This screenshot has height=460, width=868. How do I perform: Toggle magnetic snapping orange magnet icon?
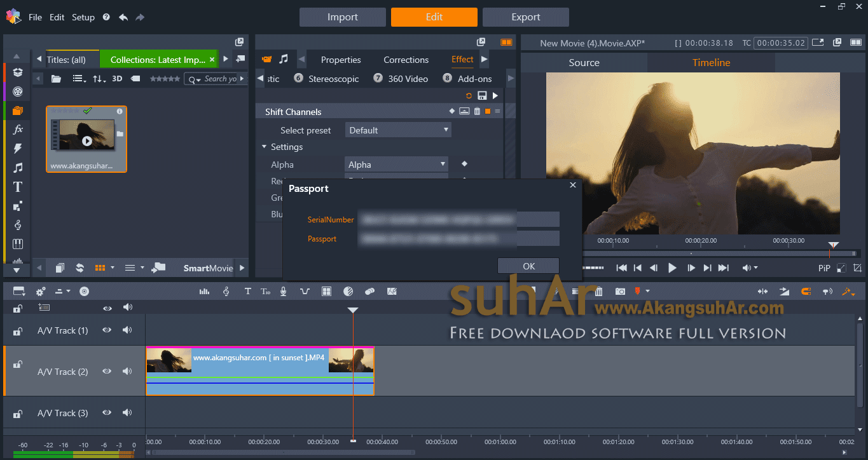pyautogui.click(x=806, y=292)
